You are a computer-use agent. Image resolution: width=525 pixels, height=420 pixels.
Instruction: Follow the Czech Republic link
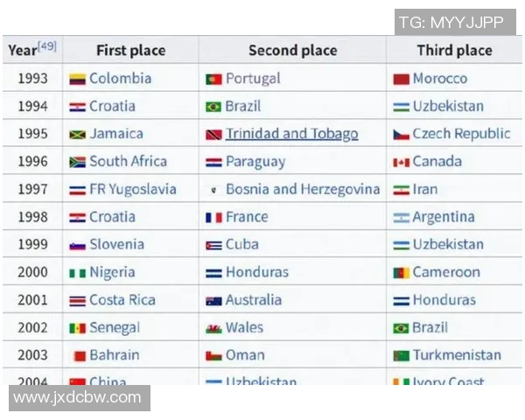coord(461,134)
